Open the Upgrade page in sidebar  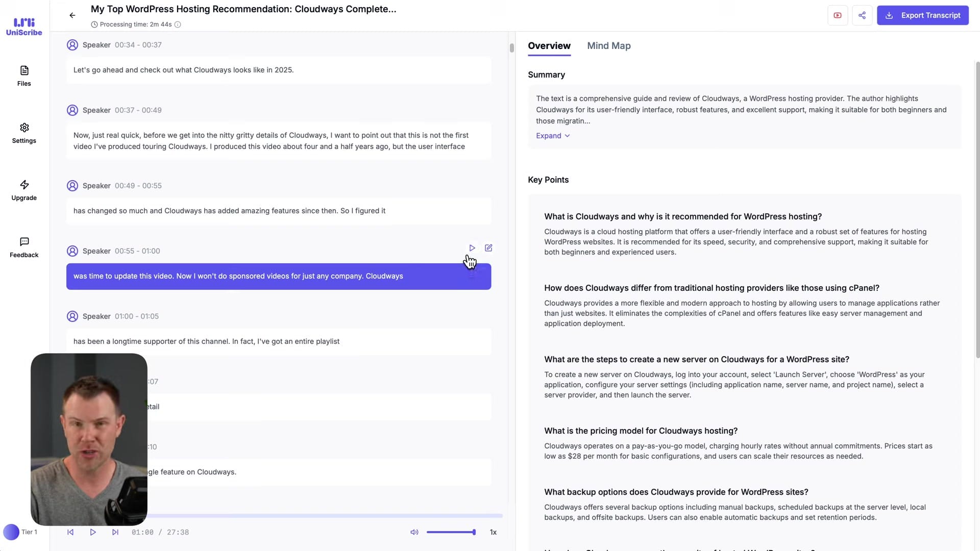(x=24, y=190)
